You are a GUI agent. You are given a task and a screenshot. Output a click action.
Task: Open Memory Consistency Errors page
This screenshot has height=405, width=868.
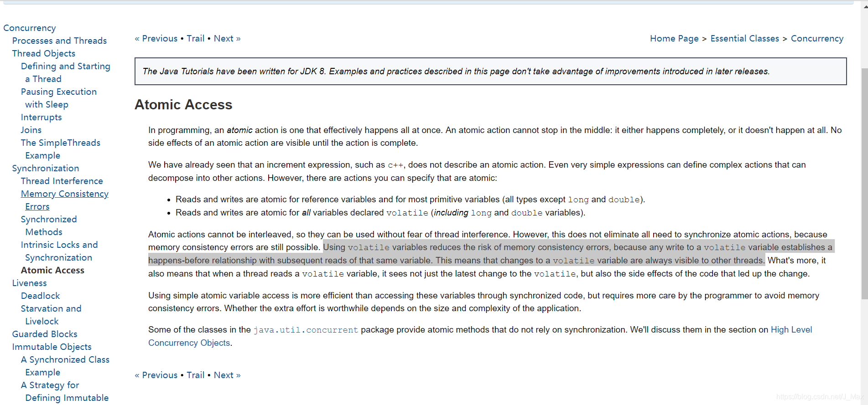[64, 200]
